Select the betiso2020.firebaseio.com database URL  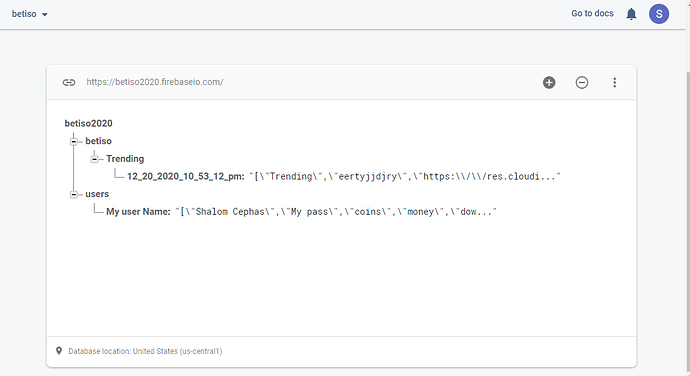[155, 82]
